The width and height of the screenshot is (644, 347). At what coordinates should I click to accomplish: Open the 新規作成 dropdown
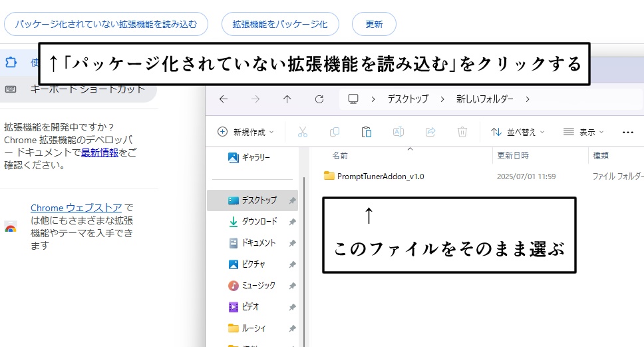245,132
